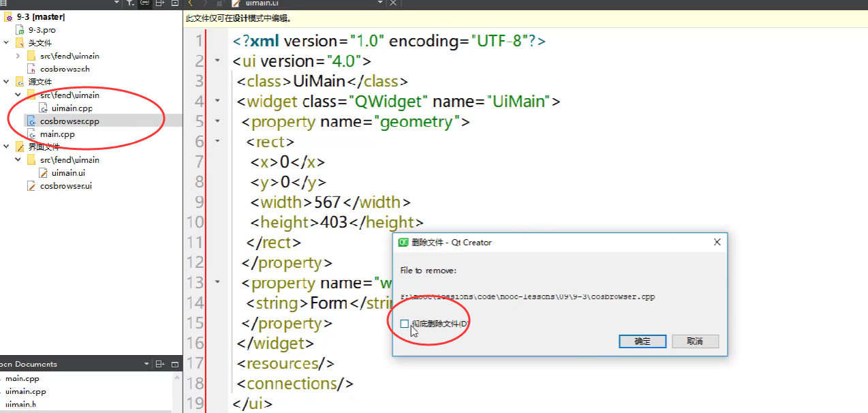Switch to main.cpp in Open Documents
Image resolution: width=868 pixels, height=413 pixels.
click(22, 378)
